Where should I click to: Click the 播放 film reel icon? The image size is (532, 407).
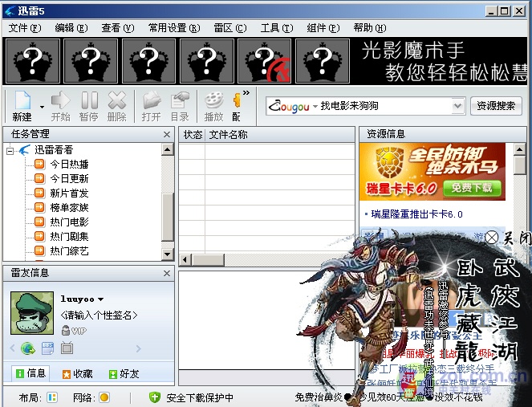[x=213, y=106]
